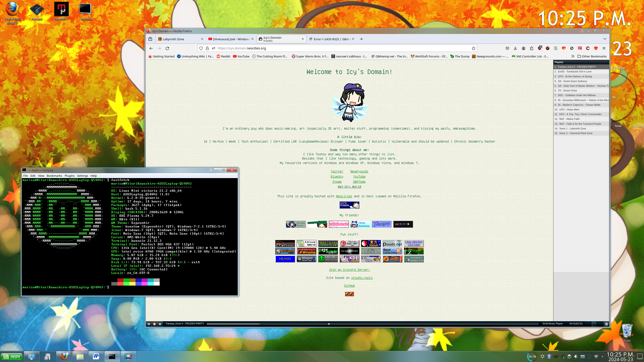644x362 pixels.
Task: Open the file manager from the taskbar
Action: (80, 356)
